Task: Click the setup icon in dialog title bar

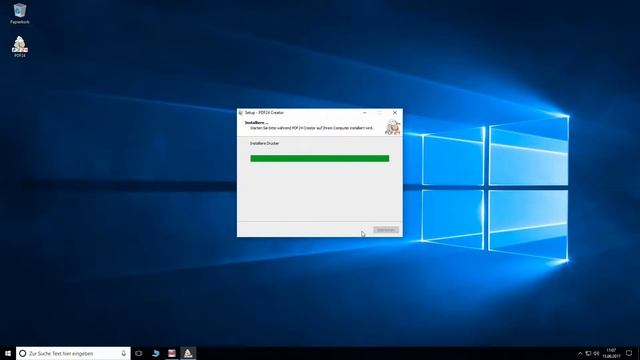Action: pyautogui.click(x=240, y=113)
